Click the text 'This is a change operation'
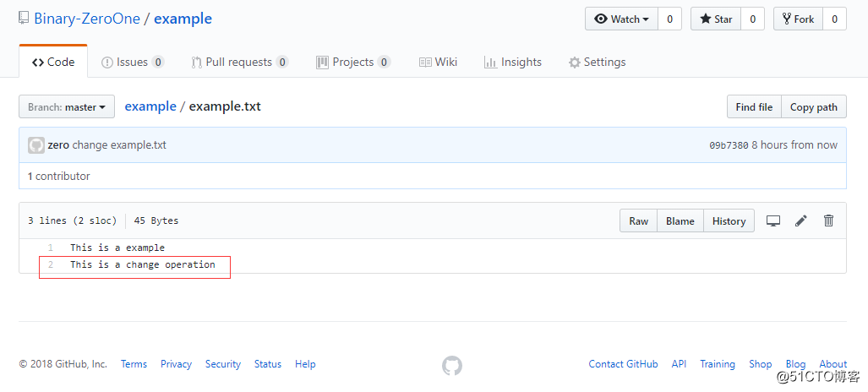868x392 pixels. [x=142, y=264]
